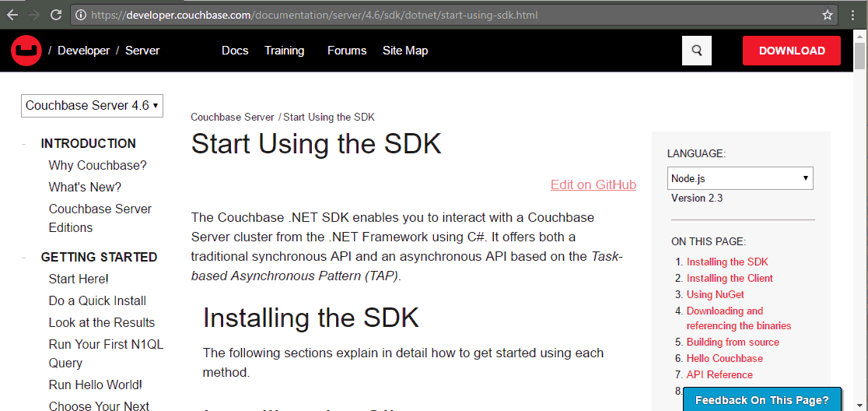Jump to Using NuGet section link
The height and width of the screenshot is (411, 868).
point(716,294)
